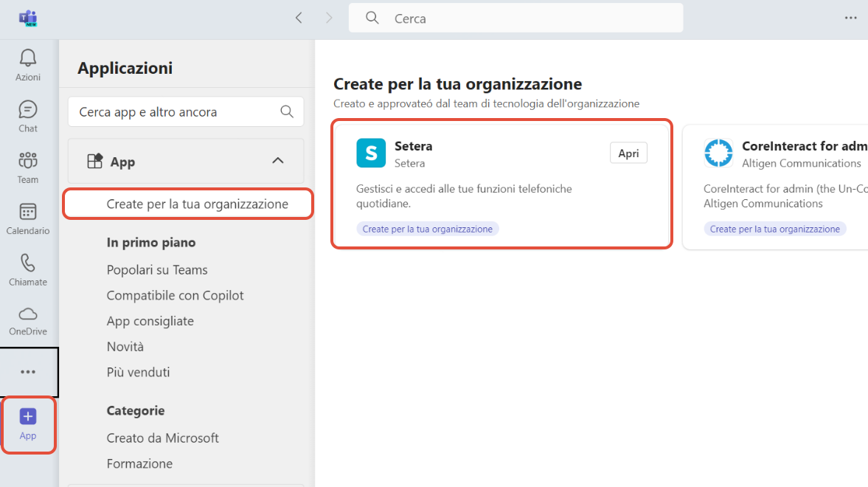Screen dimensions: 868x487
Task: Collapse the App section chevron
Action: pyautogui.click(x=278, y=161)
